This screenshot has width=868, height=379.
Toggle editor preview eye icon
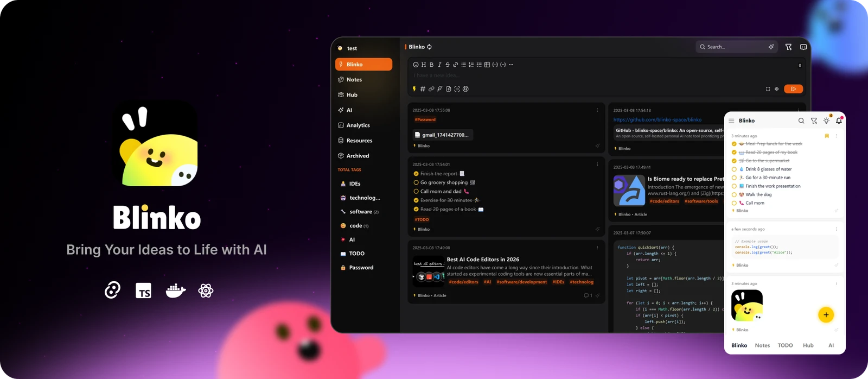point(776,89)
